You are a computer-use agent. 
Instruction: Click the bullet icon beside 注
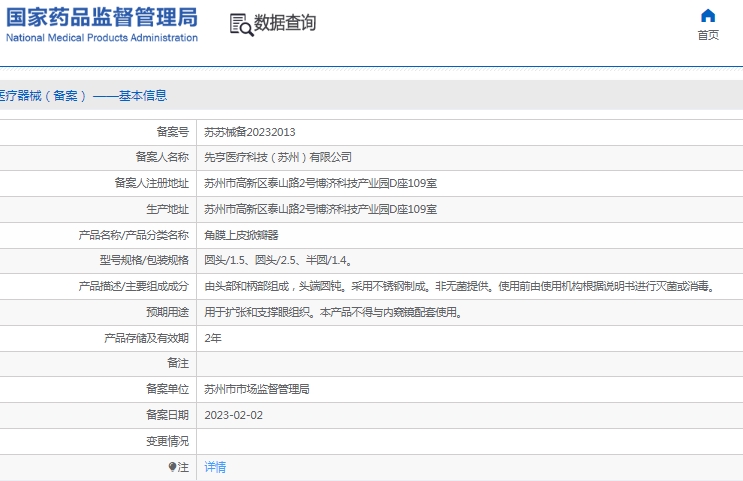(172, 467)
